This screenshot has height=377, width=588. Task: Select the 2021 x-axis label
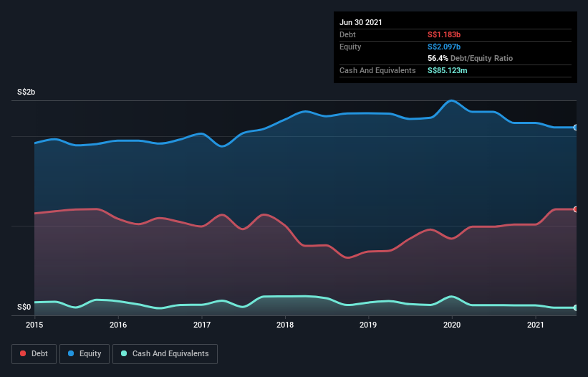[x=536, y=325]
